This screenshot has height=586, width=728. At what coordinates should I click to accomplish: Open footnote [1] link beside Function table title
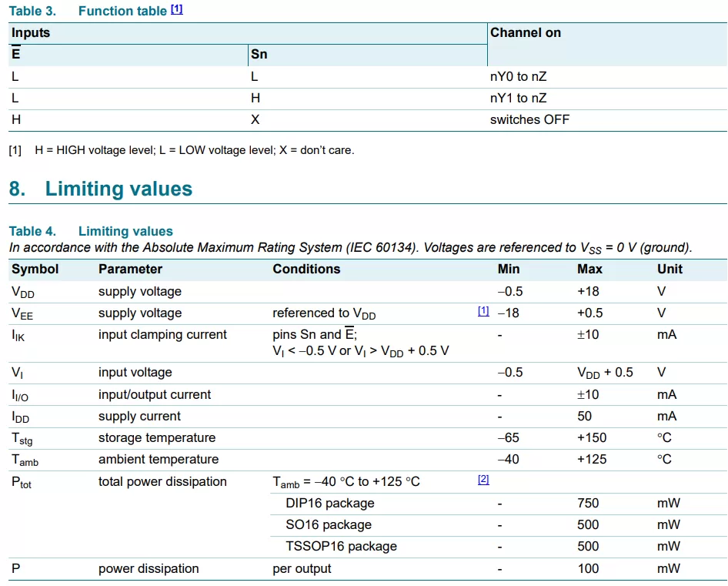coord(177,8)
